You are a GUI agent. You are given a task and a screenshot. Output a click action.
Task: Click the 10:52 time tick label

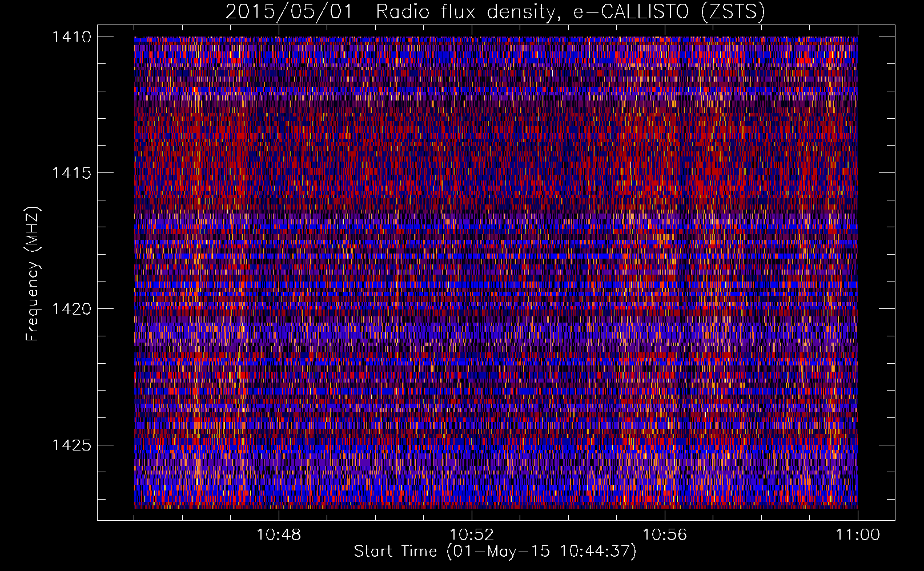point(472,535)
